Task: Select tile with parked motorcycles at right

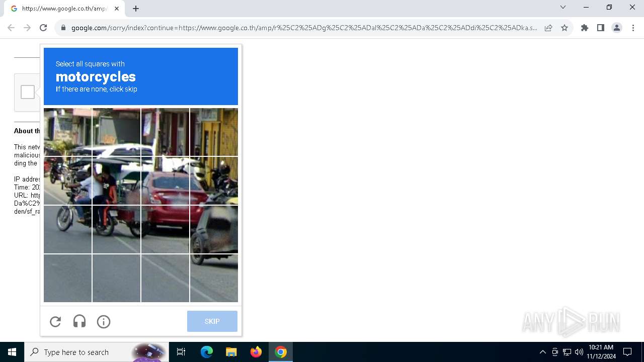Action: click(214, 180)
